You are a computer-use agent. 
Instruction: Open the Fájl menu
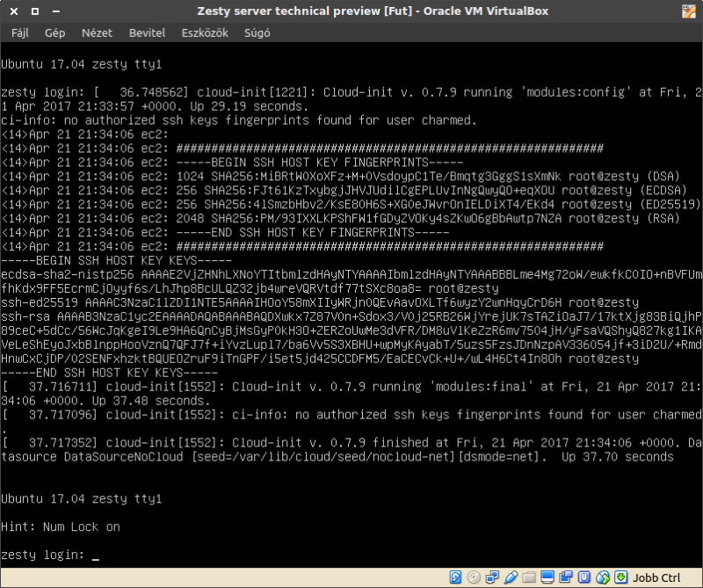[20, 33]
